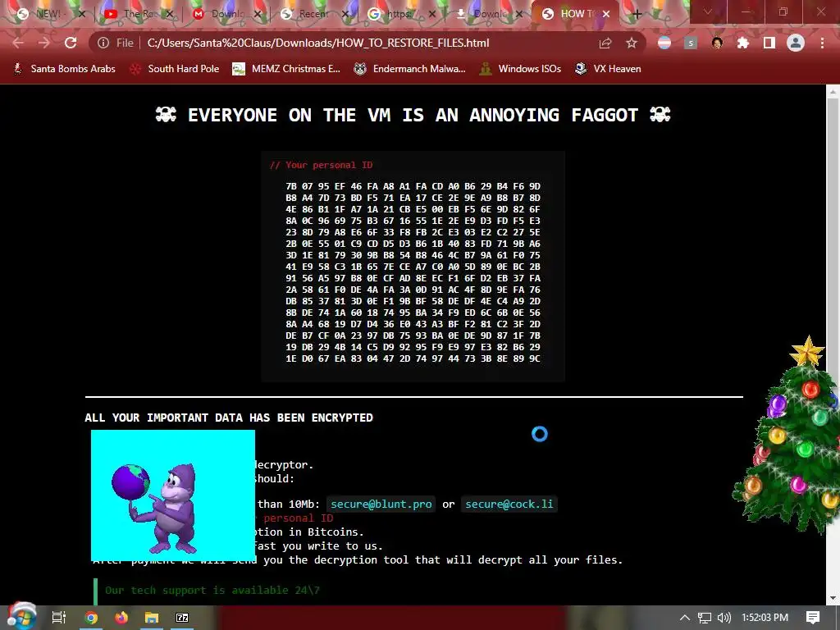Click the browser forward arrow
The width and height of the screenshot is (840, 630).
44,43
